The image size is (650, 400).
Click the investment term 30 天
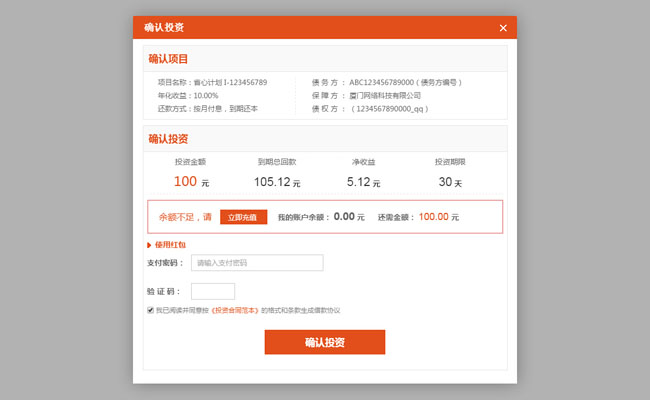tap(450, 182)
